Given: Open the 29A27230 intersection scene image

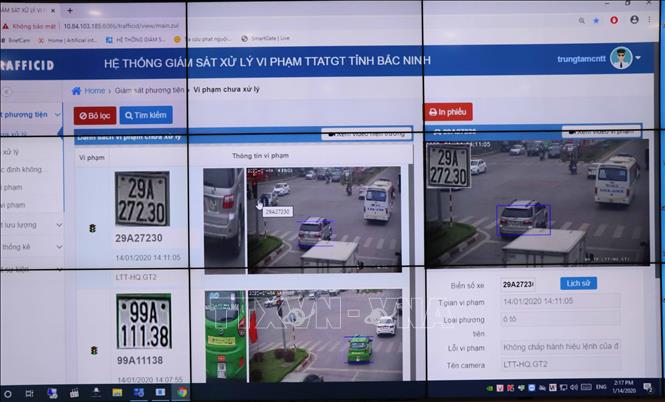Looking at the screenshot, I should (324, 220).
